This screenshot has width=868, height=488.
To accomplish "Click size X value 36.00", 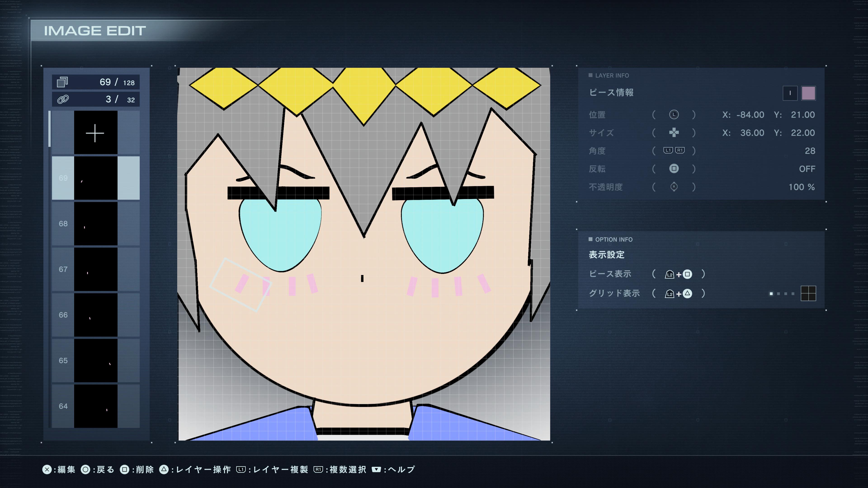I will click(x=752, y=133).
